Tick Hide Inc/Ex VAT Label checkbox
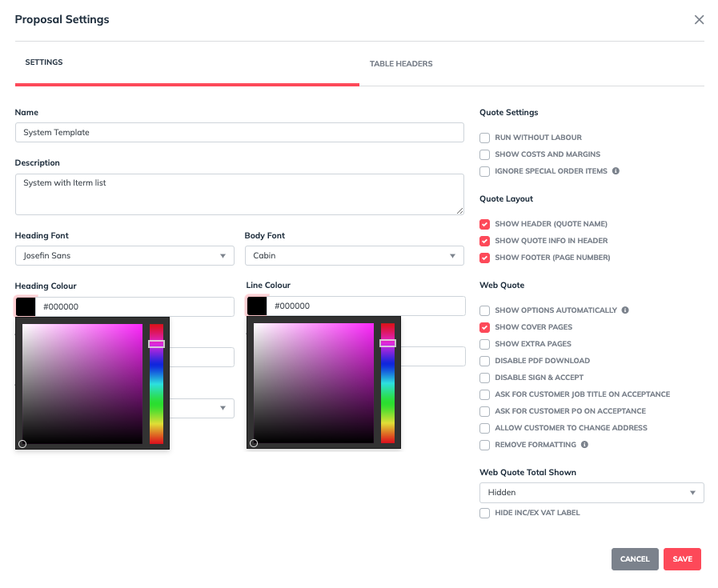Image resolution: width=718 pixels, height=588 pixels. click(484, 513)
